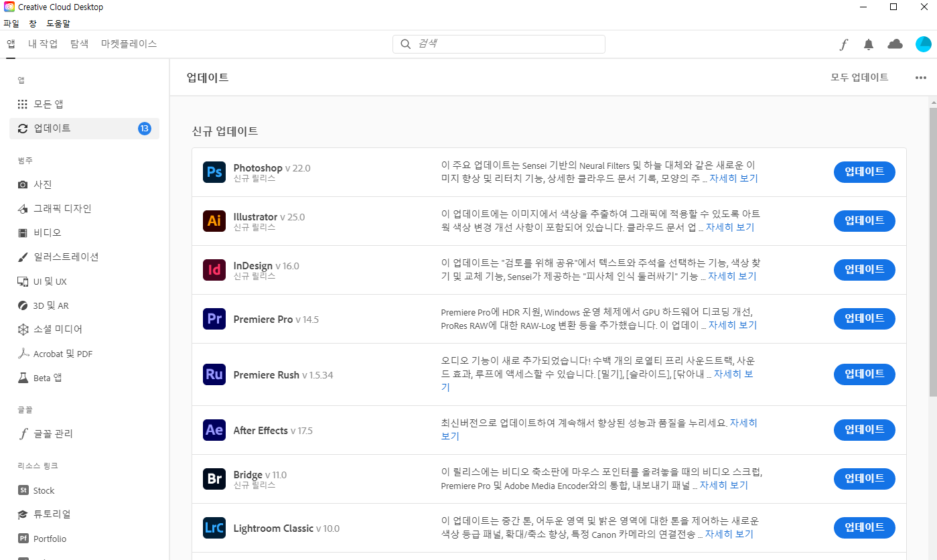The image size is (937, 560).
Task: Click the Creative Cloud logo in title bar
Action: pyautogui.click(x=9, y=7)
